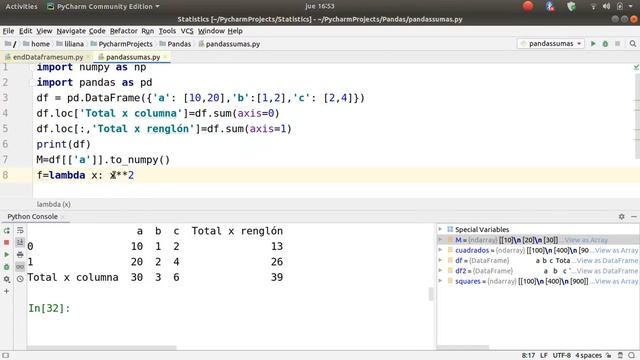This screenshot has height=360, width=640.
Task: Toggle soft-wrap in console output
Action: pos(20,231)
